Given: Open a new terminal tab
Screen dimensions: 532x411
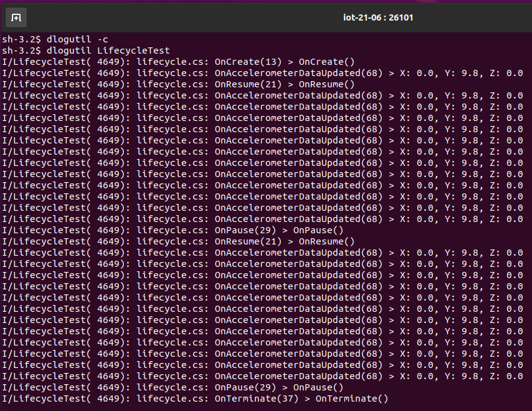Looking at the screenshot, I should click(16, 17).
